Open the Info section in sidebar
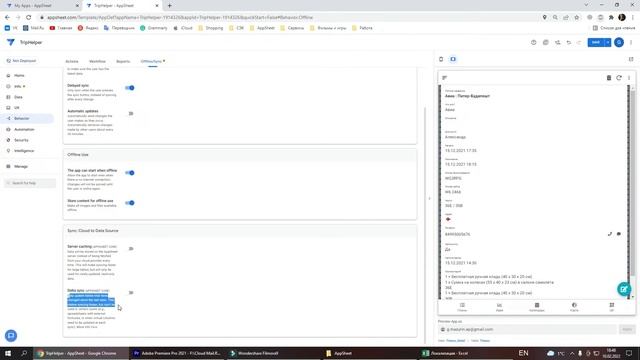Screen dimensions: 640x360 (18, 87)
